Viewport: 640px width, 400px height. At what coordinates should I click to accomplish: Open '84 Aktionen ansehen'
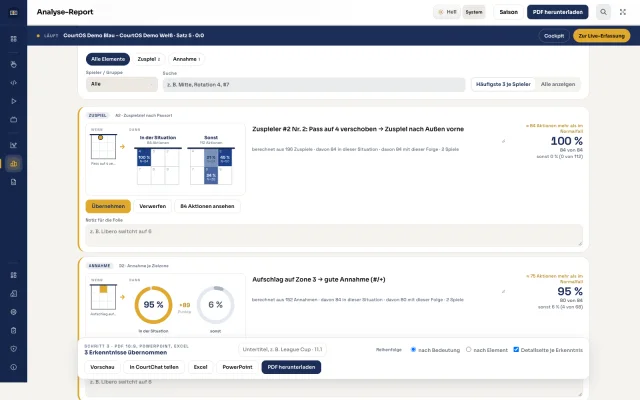click(207, 206)
